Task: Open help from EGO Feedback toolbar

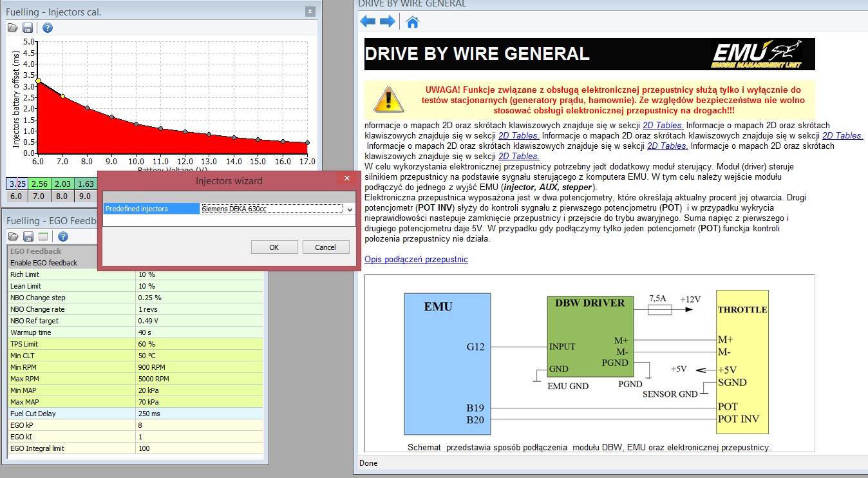Action: (x=63, y=236)
